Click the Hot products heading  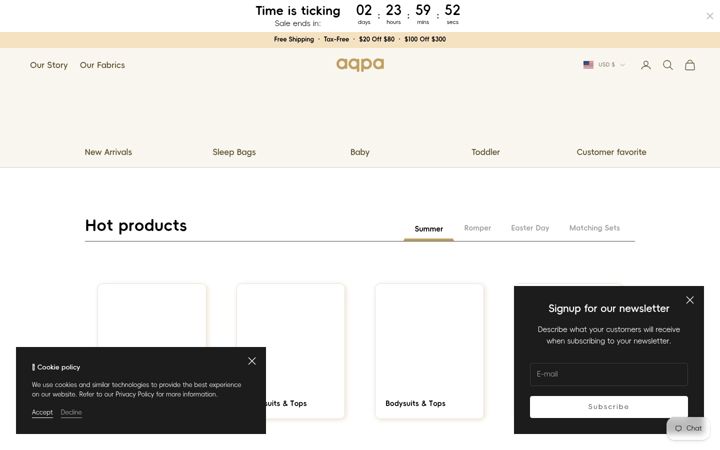pos(136,225)
